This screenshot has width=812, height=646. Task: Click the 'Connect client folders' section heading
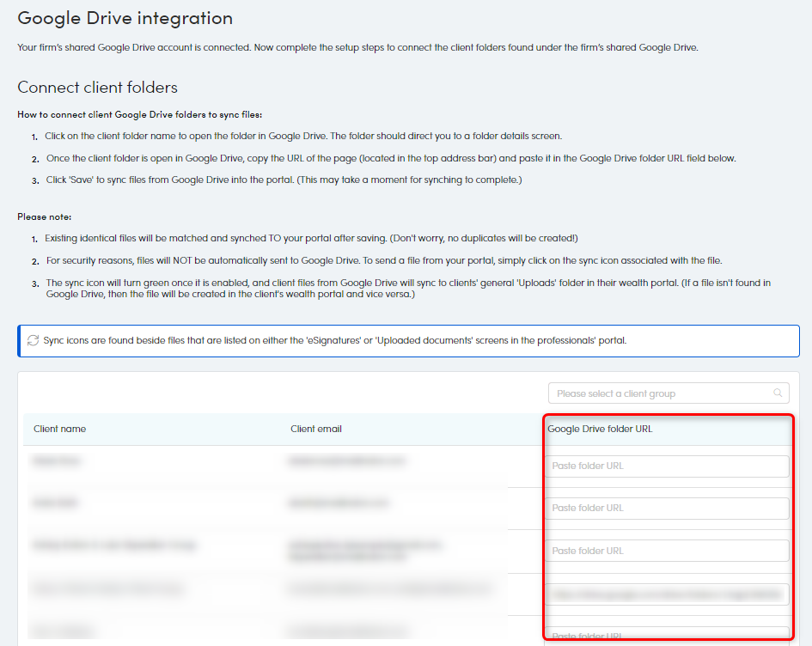(97, 87)
